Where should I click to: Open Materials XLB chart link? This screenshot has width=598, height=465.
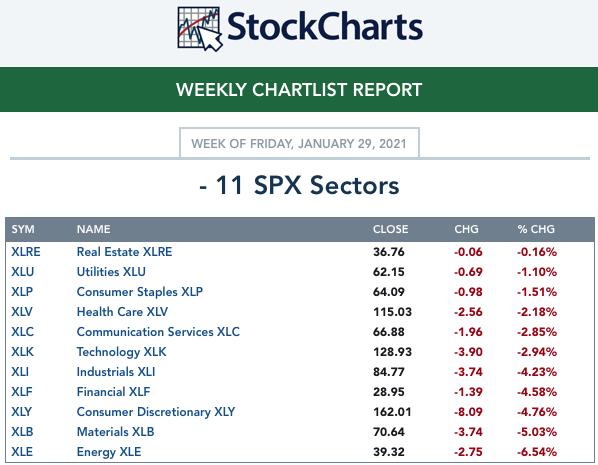click(x=115, y=432)
